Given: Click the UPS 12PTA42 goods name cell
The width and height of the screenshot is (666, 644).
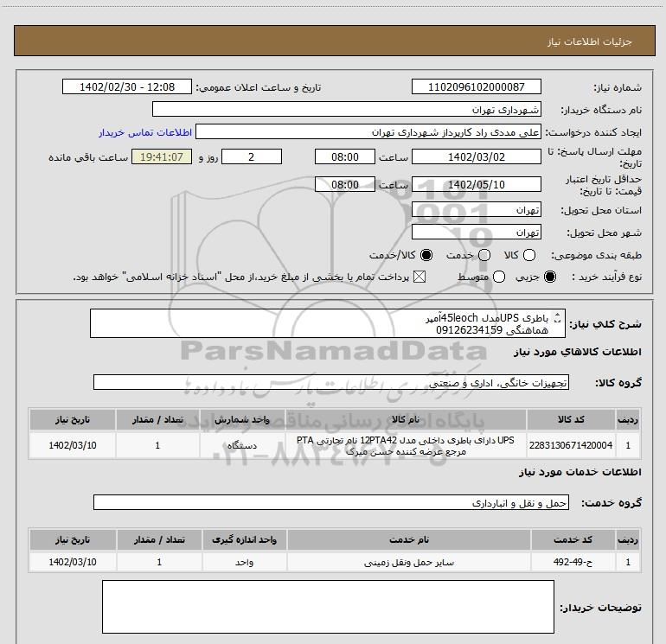Looking at the screenshot, I should pos(406,445).
